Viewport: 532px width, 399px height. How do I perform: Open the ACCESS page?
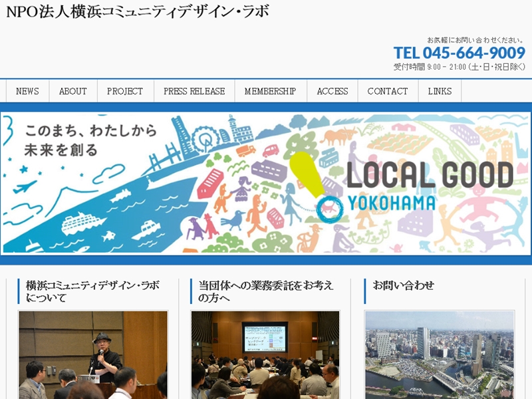[332, 91]
